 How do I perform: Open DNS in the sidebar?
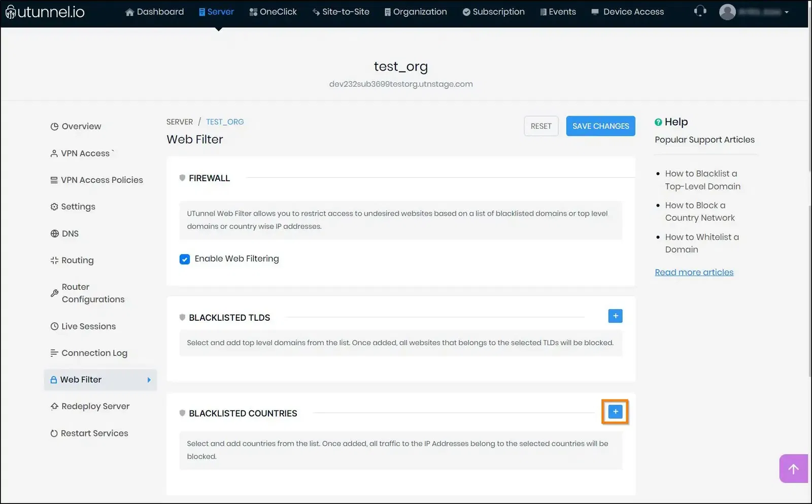64,233
